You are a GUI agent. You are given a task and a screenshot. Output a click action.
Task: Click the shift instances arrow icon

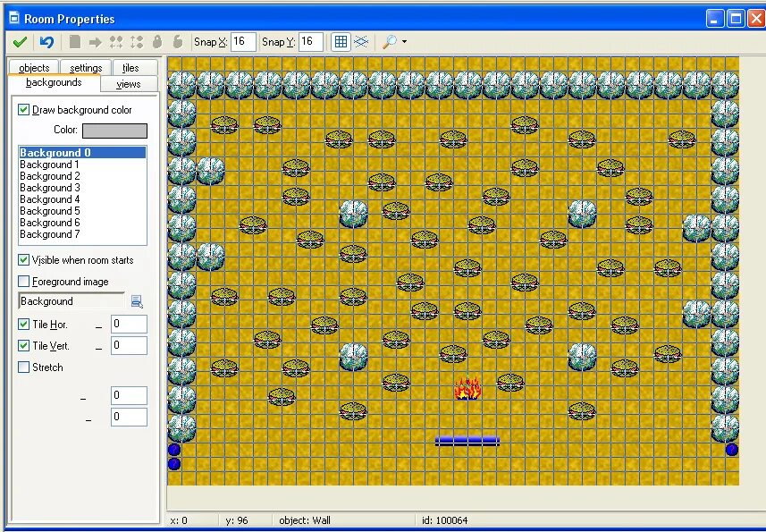96,43
